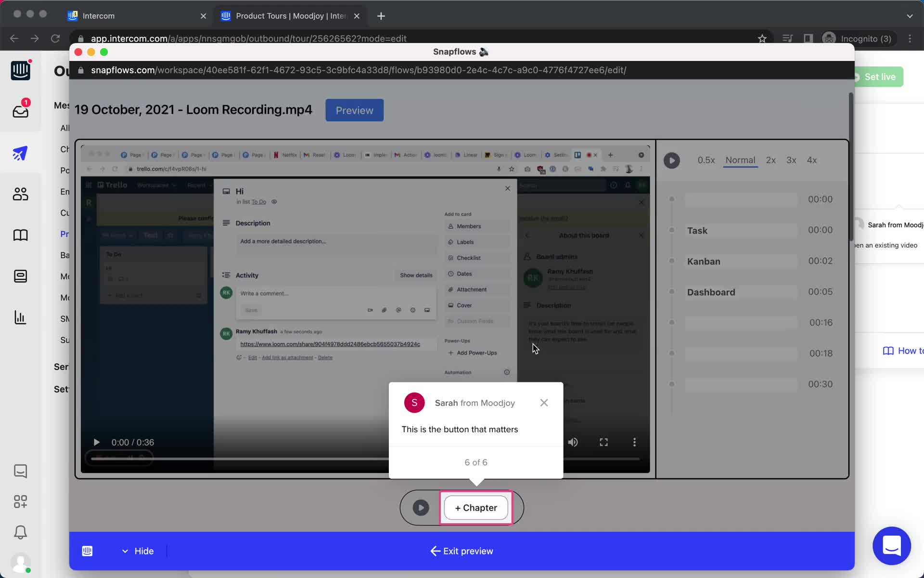
Task: Reload the page in the browser toolbar
Action: click(55, 39)
